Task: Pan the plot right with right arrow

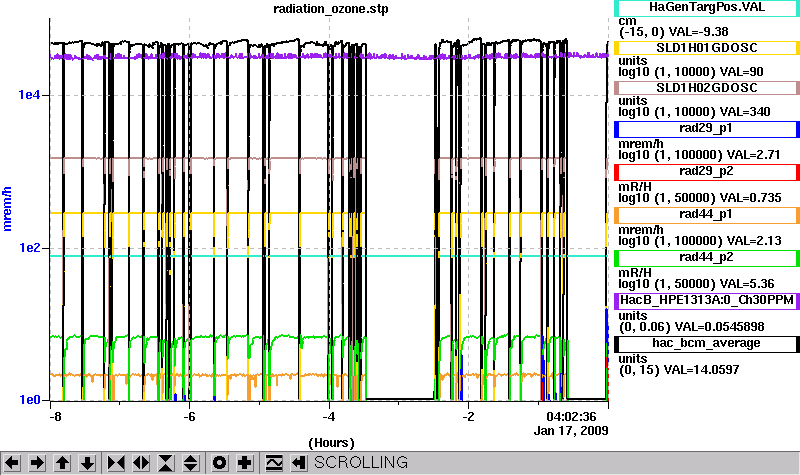Action: click(x=37, y=463)
